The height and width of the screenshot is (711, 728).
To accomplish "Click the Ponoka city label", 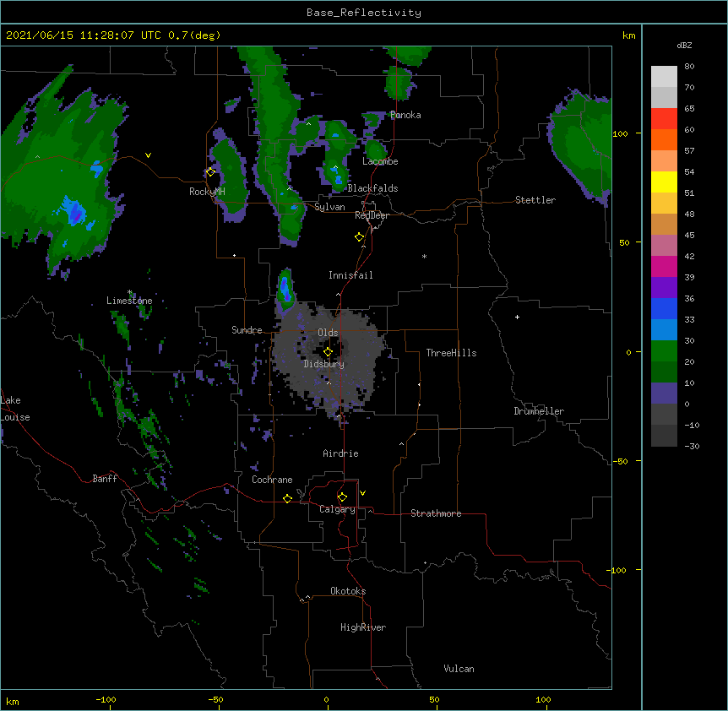I will point(405,115).
